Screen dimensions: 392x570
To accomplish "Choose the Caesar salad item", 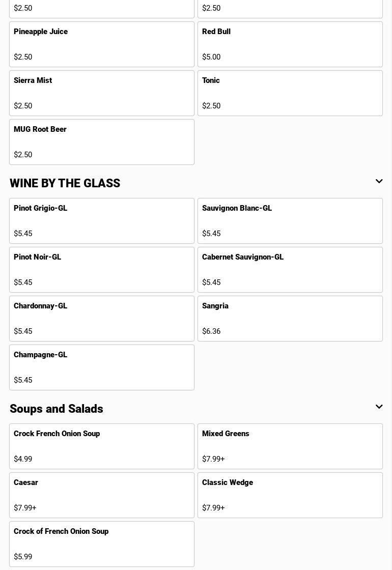I will (x=102, y=495).
